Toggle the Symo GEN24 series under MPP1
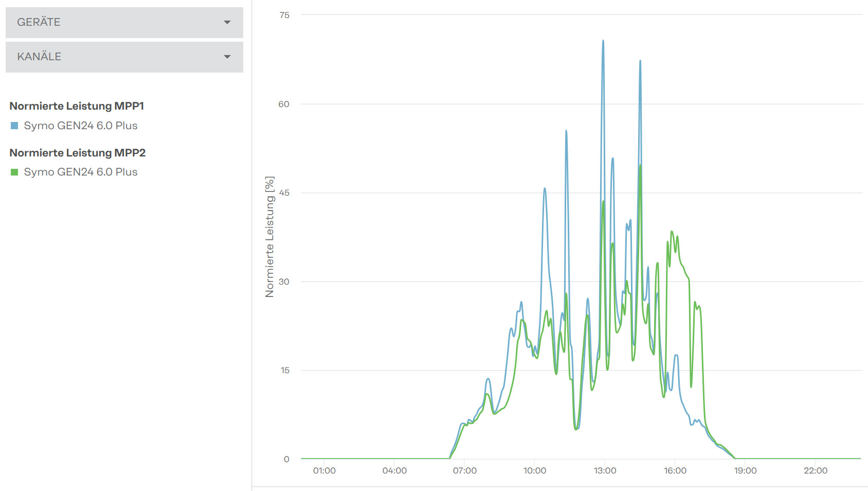The height and width of the screenshot is (491, 868). coord(81,126)
